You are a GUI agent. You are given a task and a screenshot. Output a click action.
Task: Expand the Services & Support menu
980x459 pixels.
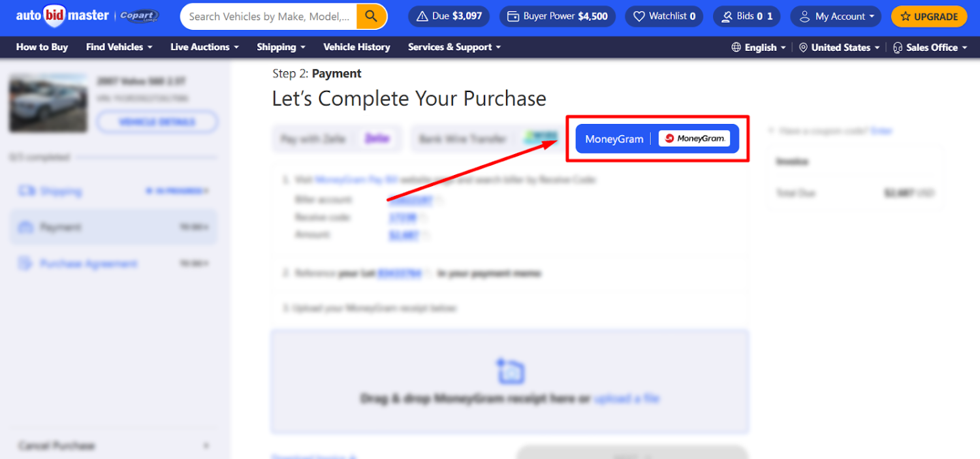[454, 47]
